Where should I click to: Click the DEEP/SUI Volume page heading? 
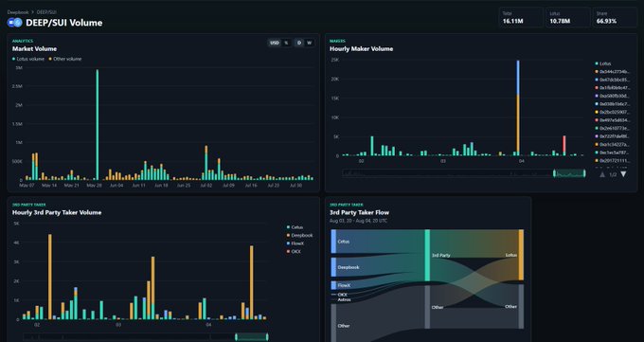pyautogui.click(x=64, y=23)
